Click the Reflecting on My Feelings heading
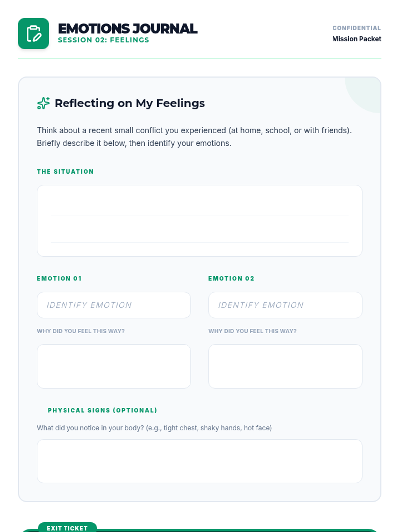The image size is (399, 532). coord(130,103)
